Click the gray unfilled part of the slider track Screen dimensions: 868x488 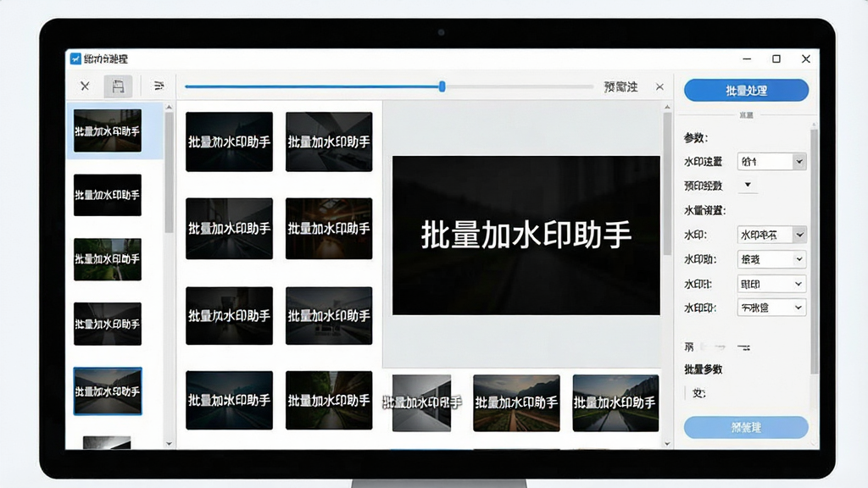tap(519, 86)
